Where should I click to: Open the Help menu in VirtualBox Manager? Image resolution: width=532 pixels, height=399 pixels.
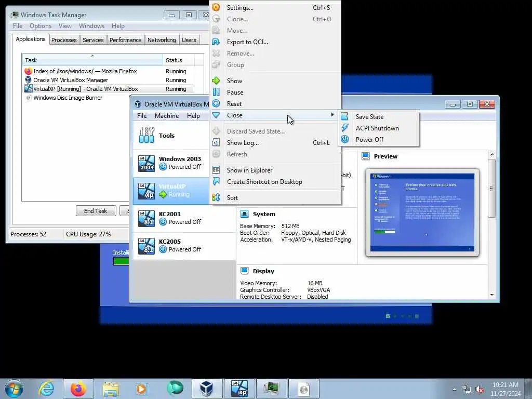193,116
